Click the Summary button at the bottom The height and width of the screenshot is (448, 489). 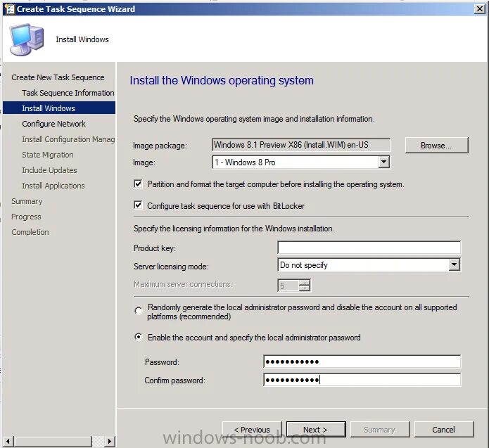(x=380, y=430)
